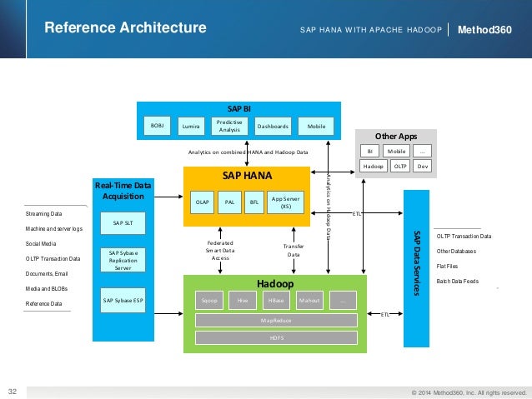This screenshot has width=532, height=399.
Task: Select the vertical Analytics on Hadoop Data label
Action: 329,207
